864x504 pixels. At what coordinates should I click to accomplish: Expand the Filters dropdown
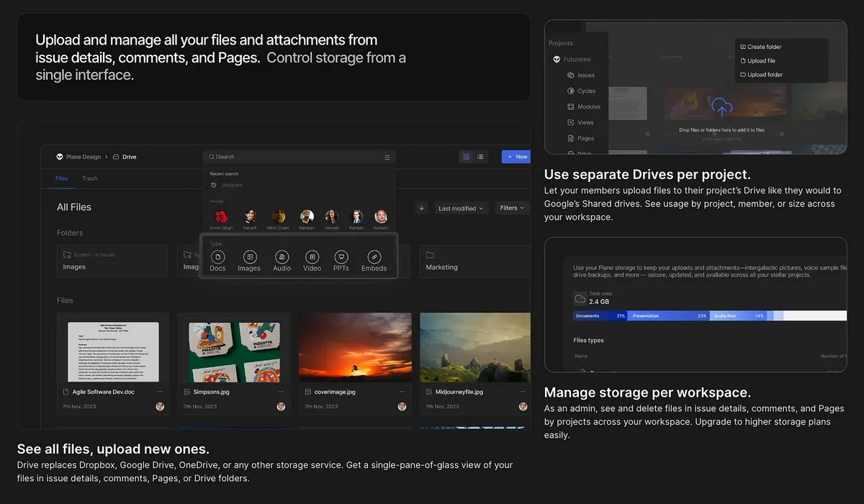(x=512, y=208)
